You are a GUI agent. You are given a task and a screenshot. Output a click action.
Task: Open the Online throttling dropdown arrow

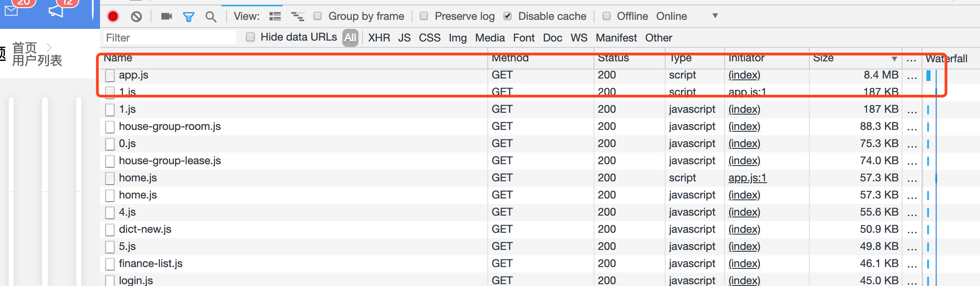point(715,16)
